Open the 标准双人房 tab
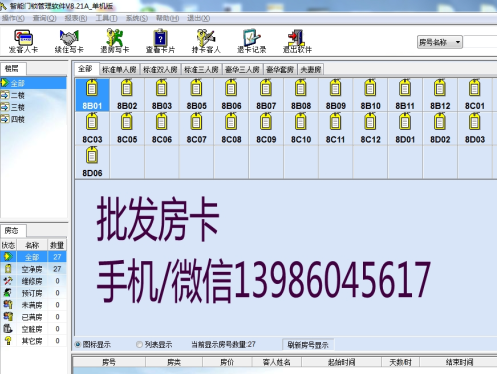Screen dimensions: 497x374 [160, 70]
